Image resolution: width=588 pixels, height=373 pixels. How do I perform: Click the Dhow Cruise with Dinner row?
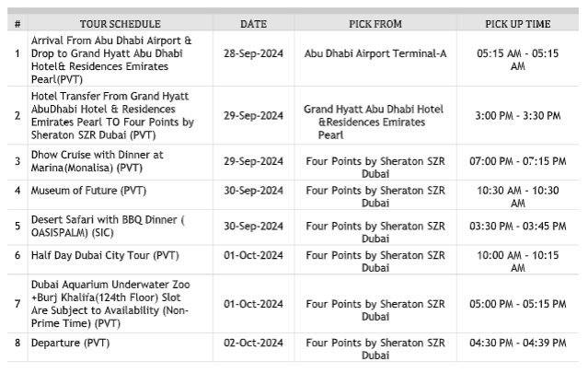pyautogui.click(x=293, y=162)
